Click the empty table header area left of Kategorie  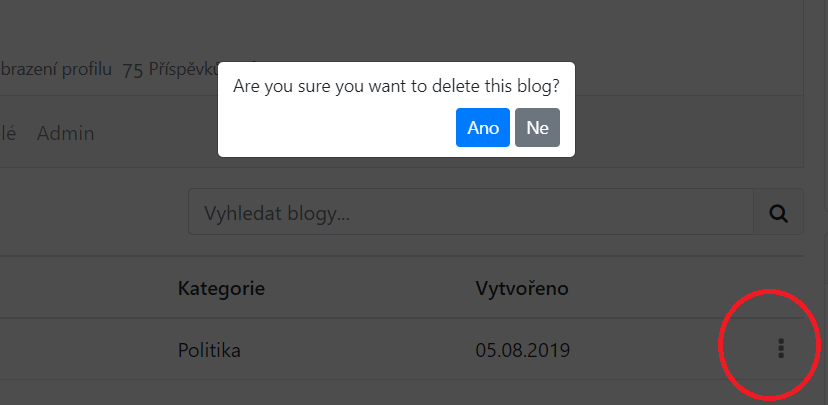pyautogui.click(x=80, y=289)
